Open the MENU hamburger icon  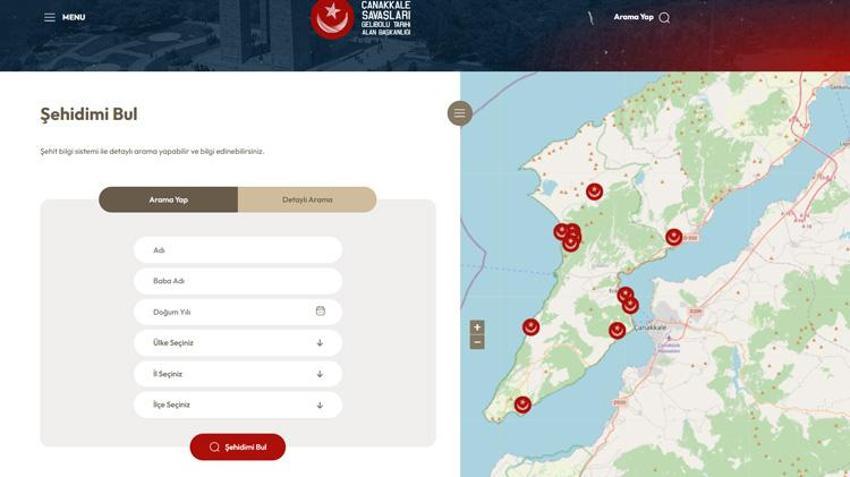49,17
